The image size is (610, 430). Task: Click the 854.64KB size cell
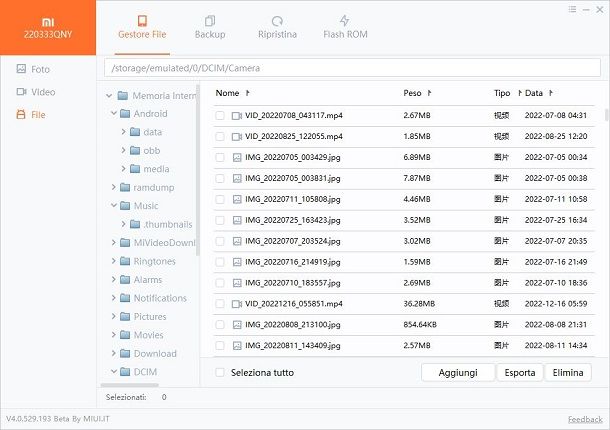(420, 325)
